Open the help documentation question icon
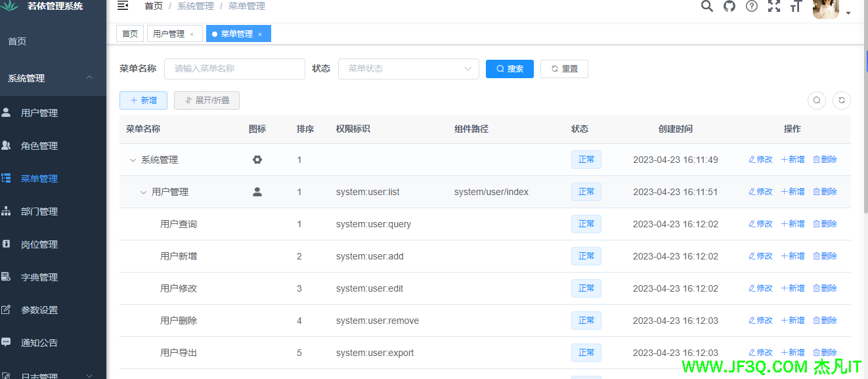The width and height of the screenshot is (868, 379). 752,6
